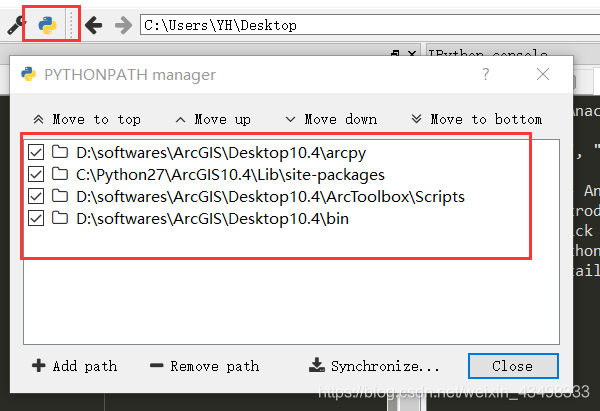Open PYTHONPATH manager from the toolbar Python icon
Image resolution: width=600 pixels, height=411 pixels.
(47, 25)
